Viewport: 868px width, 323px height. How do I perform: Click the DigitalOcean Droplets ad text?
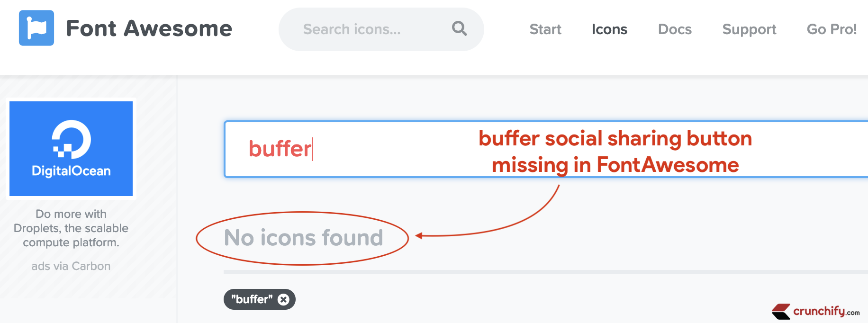(70, 228)
